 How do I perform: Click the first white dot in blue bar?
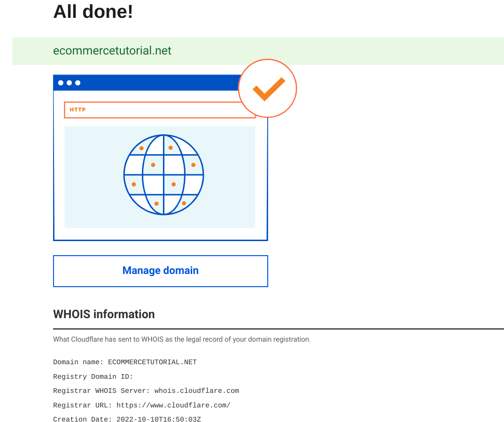click(61, 83)
